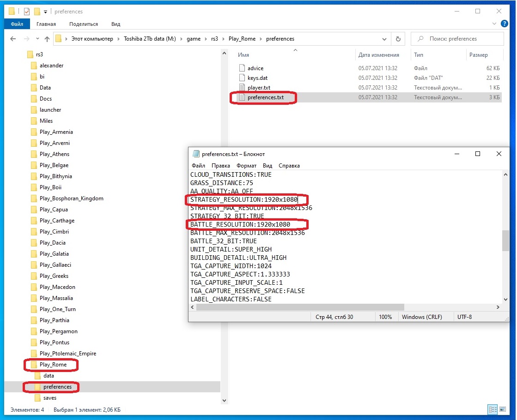Expand the ribbon with the chevron
Screen dimensions: 517x420
pyautogui.click(x=494, y=24)
